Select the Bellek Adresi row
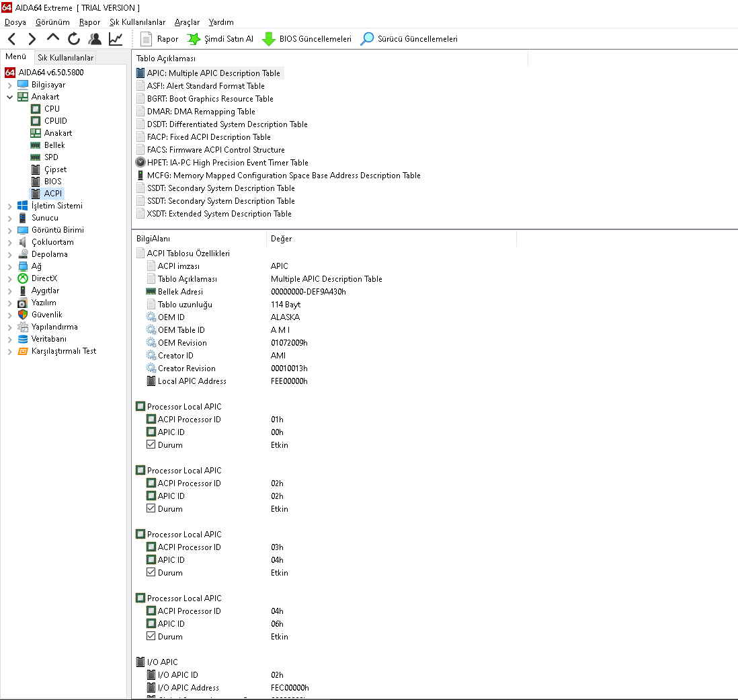 click(x=246, y=292)
